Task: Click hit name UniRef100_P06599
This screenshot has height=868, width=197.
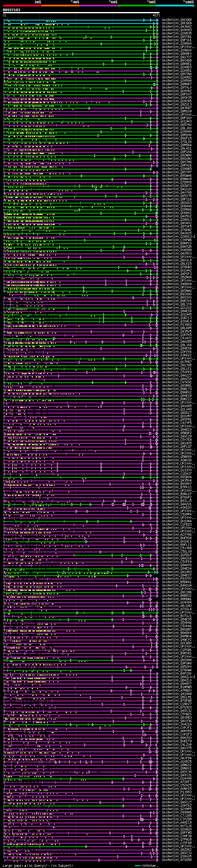Action: tap(177, 250)
